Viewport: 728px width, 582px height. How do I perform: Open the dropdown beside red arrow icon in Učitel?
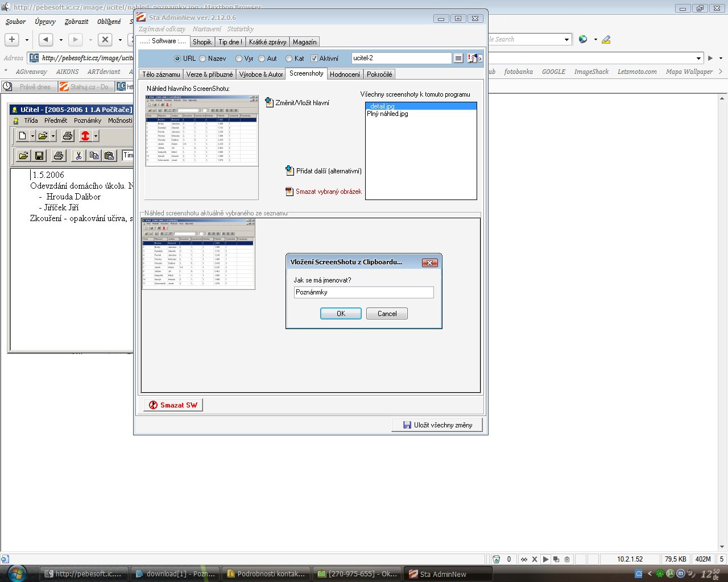(96, 136)
